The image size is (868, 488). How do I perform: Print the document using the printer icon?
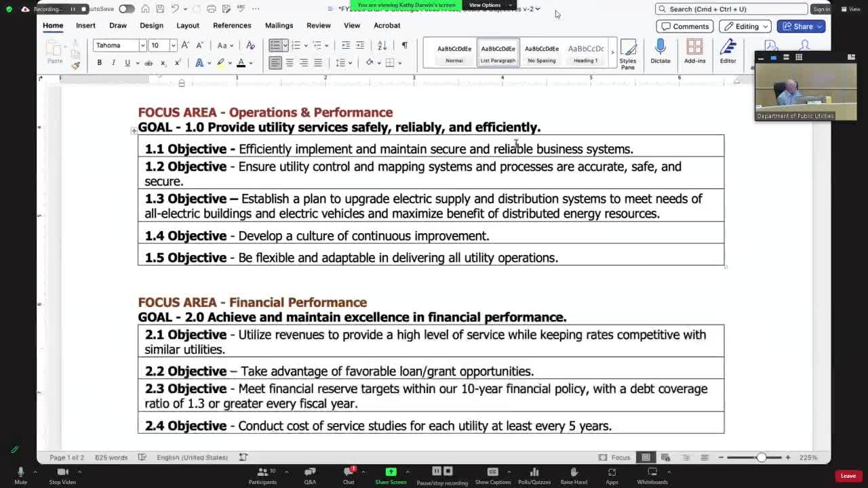tap(212, 9)
